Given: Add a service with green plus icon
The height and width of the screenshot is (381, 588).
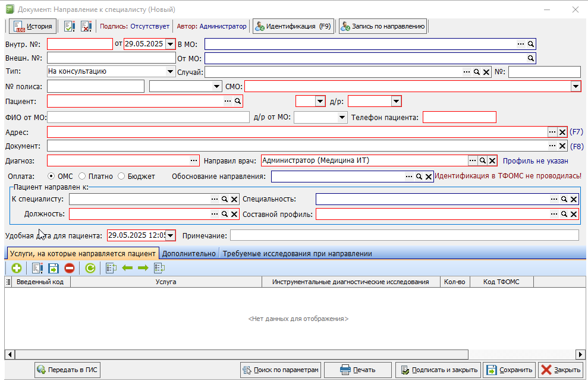Looking at the screenshot, I should point(16,268).
